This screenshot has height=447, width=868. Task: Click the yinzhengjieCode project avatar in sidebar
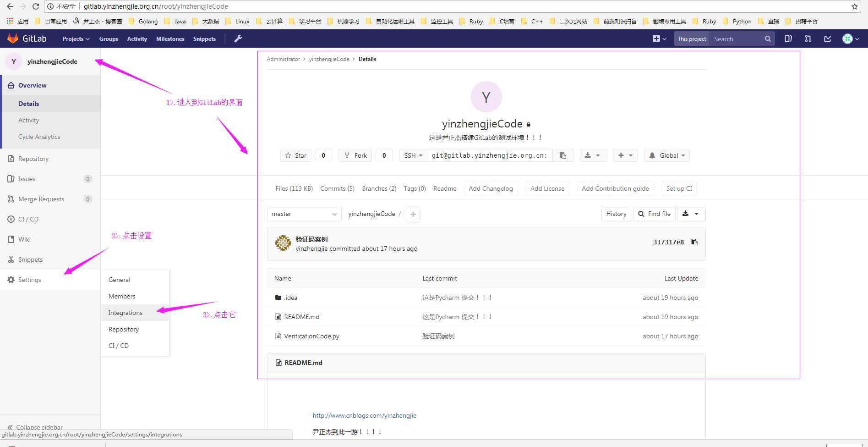(14, 61)
